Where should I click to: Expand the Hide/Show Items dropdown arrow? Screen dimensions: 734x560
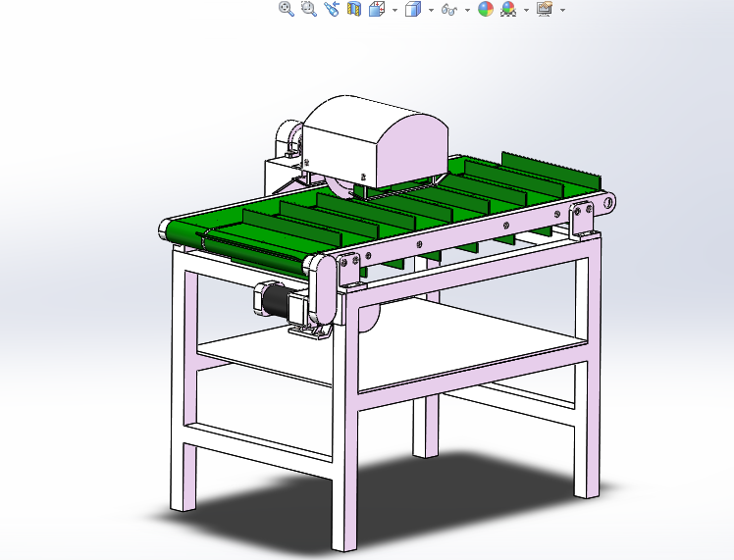[467, 10]
